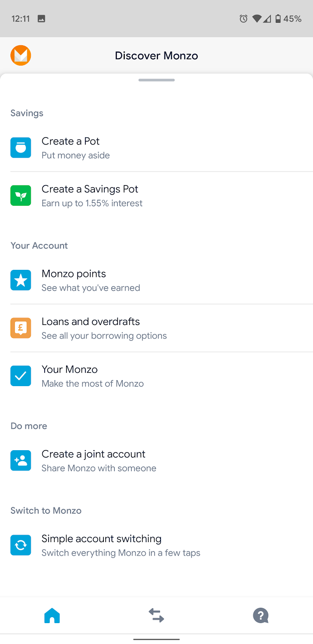
Task: View Monzo points earned
Action: [156, 280]
